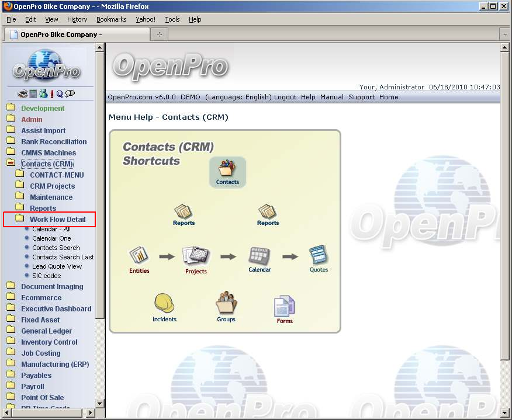Click the Logout link
This screenshot has width=512, height=420.
[285, 97]
